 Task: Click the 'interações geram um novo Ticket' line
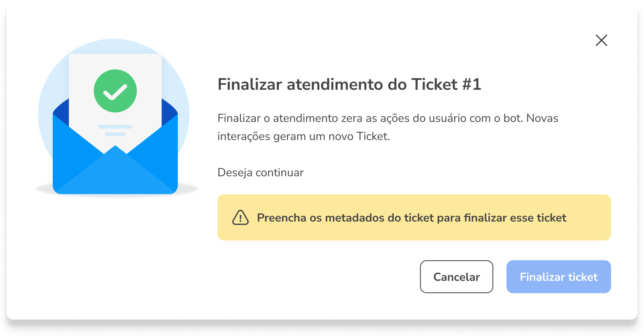[303, 136]
